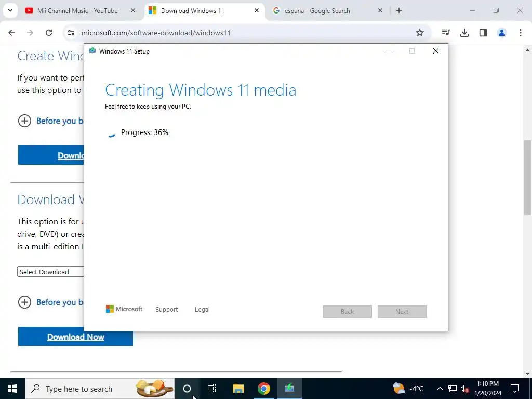This screenshot has width=532, height=399.
Task: Click the taskbar search box
Action: tap(99, 389)
